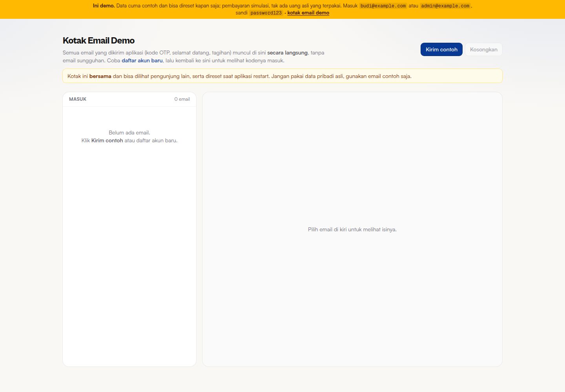This screenshot has height=392, width=565.
Task: Click the bold Ini demo. banner text
Action: tap(104, 6)
